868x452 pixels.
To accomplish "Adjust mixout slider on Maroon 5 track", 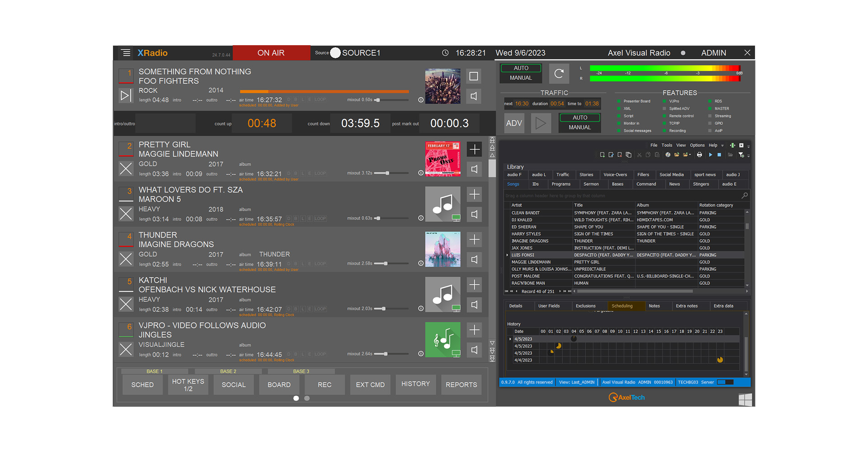I will 378,218.
